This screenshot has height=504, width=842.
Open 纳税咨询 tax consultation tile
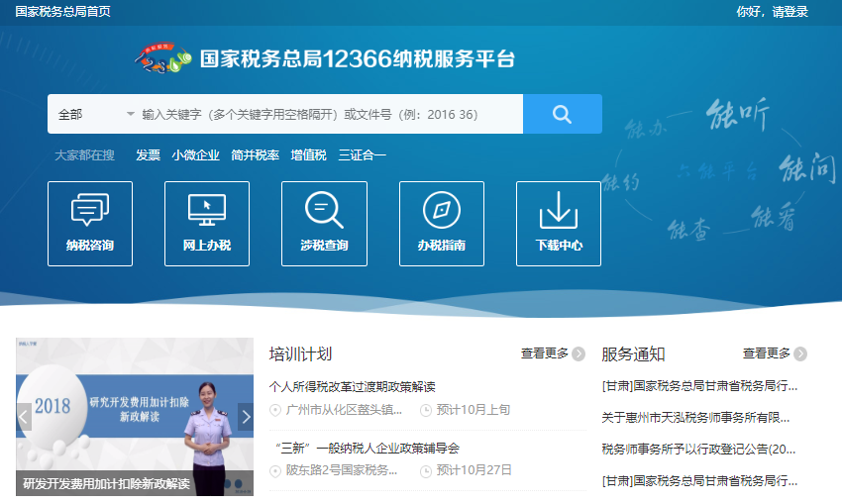[90, 223]
